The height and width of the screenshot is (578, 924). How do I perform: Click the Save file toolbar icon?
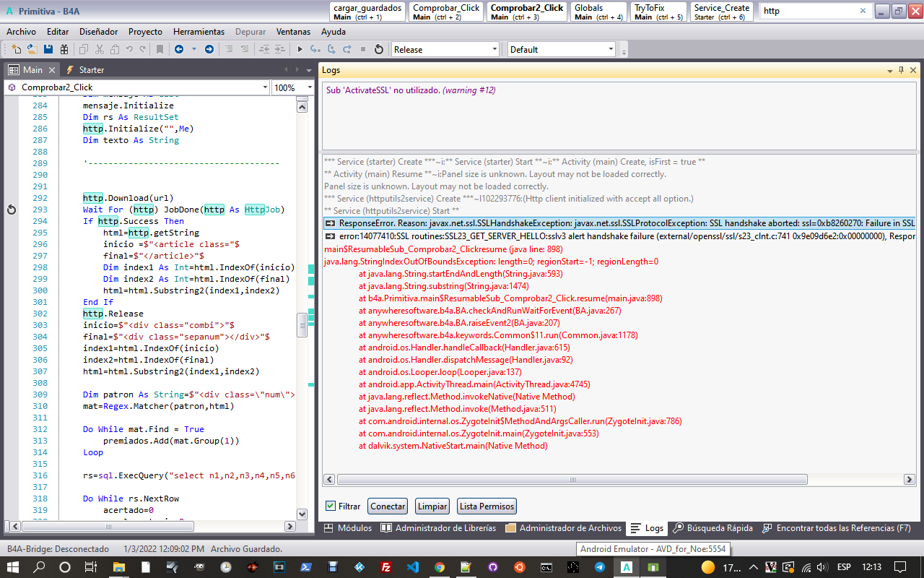(x=48, y=49)
